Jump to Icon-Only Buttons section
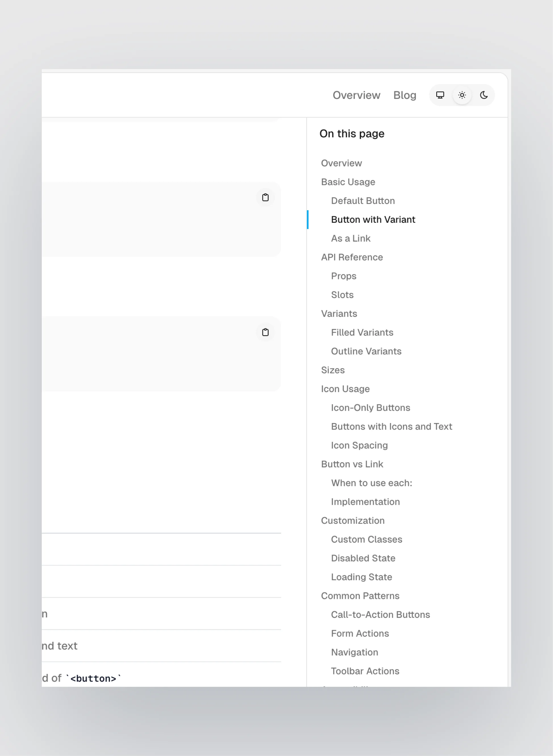This screenshot has height=756, width=553. (371, 408)
